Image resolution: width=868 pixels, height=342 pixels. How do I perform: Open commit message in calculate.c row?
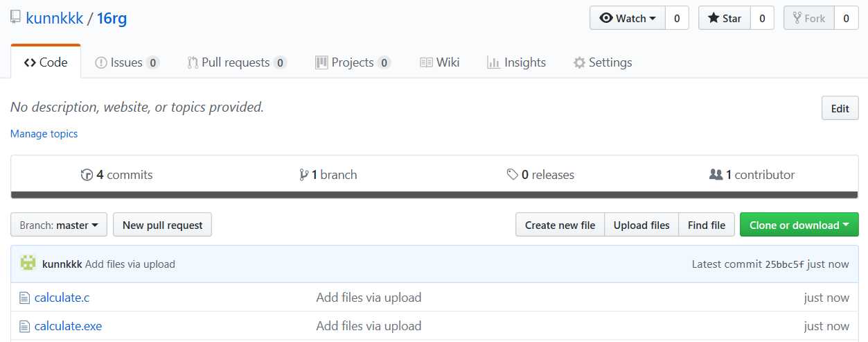tap(369, 298)
